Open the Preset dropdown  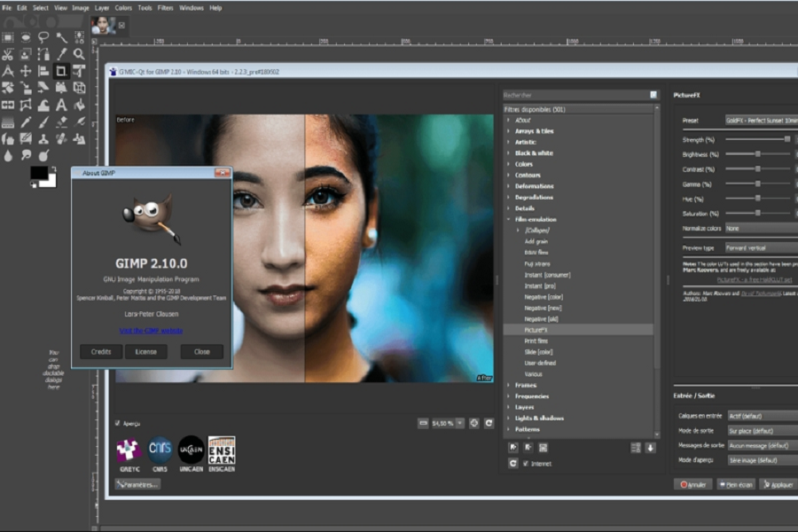[x=762, y=121]
